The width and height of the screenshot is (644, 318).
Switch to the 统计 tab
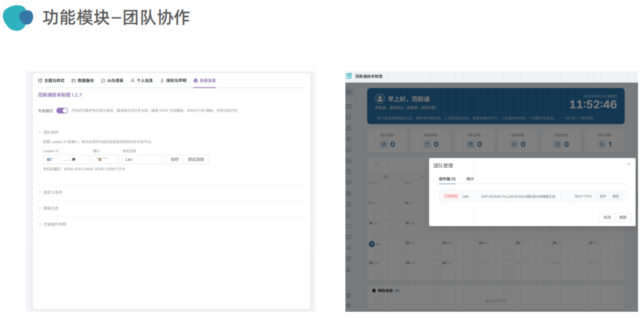470,179
